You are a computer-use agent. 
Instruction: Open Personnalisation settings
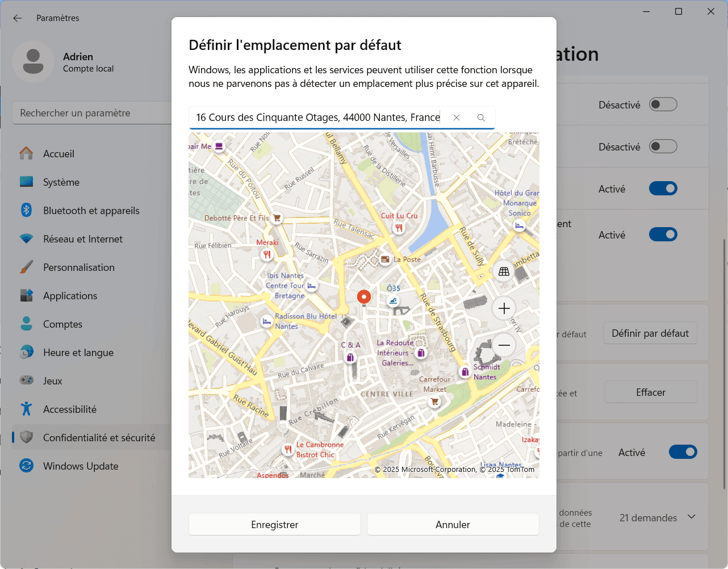pyautogui.click(x=91, y=267)
